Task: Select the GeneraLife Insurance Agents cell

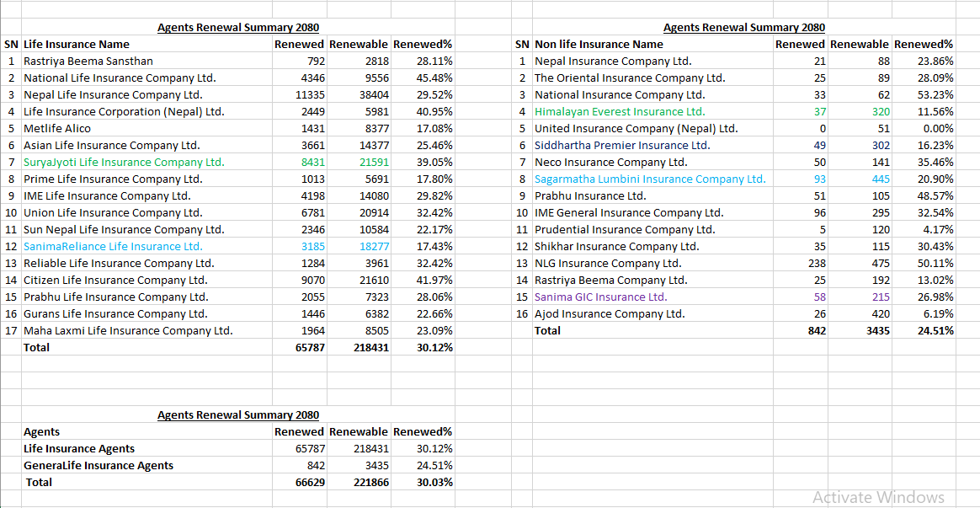Action: pyautogui.click(x=99, y=465)
